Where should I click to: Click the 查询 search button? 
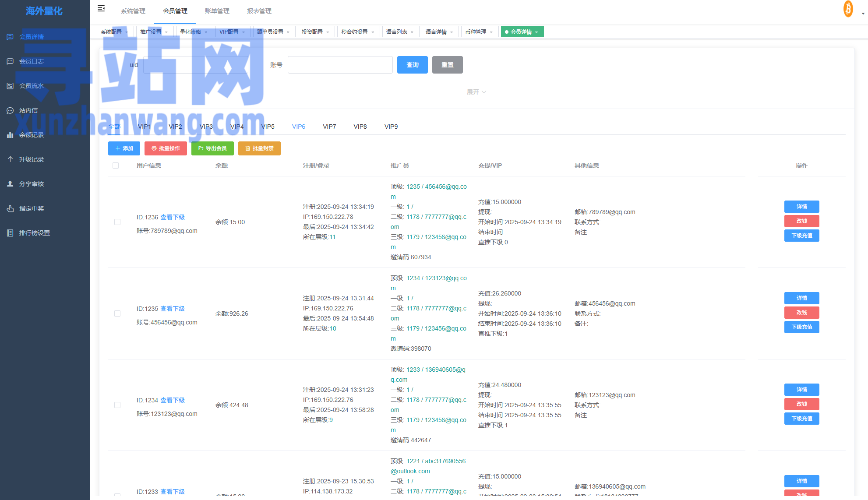pyautogui.click(x=412, y=65)
